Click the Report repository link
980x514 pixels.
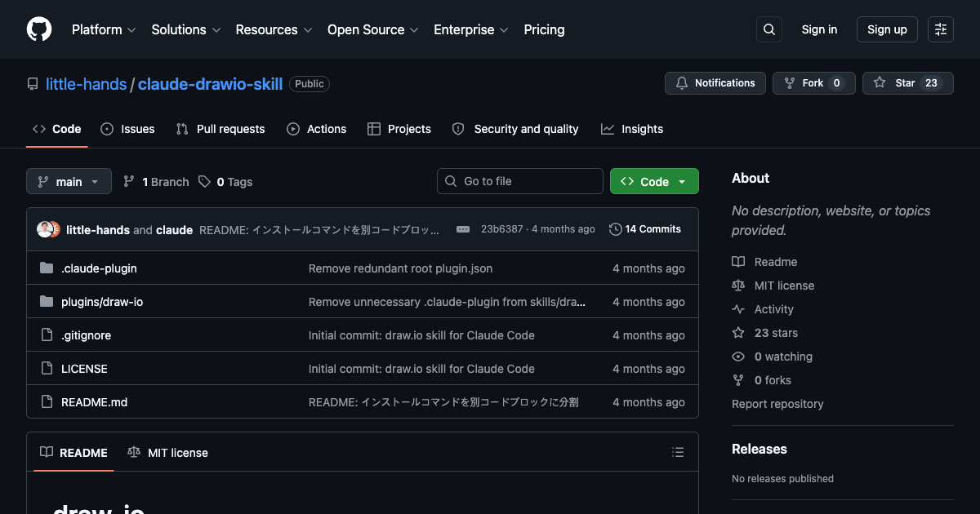point(777,404)
